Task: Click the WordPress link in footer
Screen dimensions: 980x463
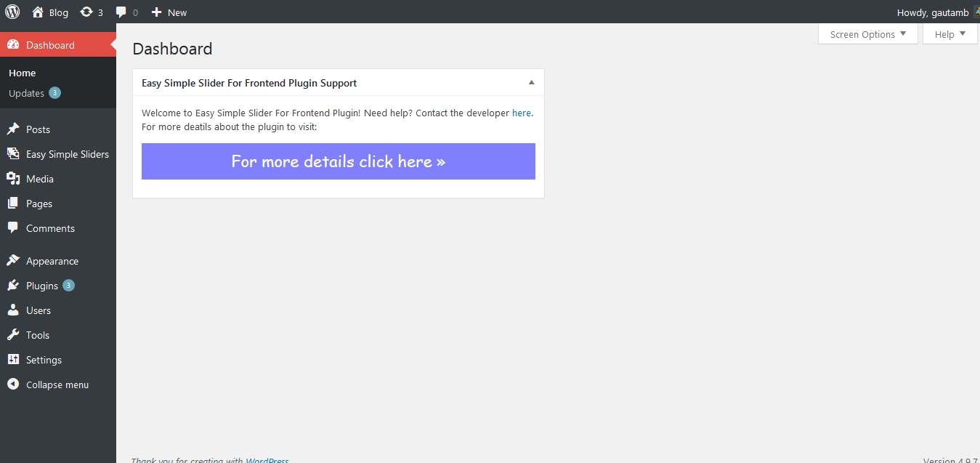Action: click(267, 461)
